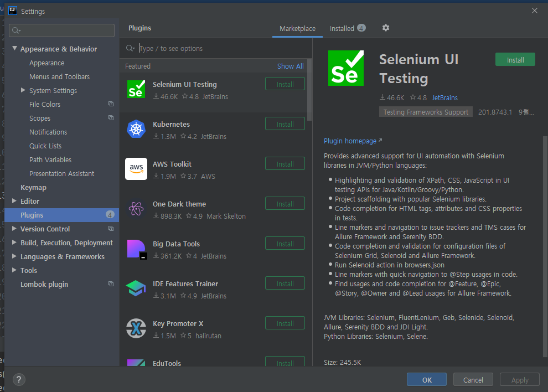Screen dimensions: 548x392
Task: Open Notifications settings
Action: click(x=48, y=132)
